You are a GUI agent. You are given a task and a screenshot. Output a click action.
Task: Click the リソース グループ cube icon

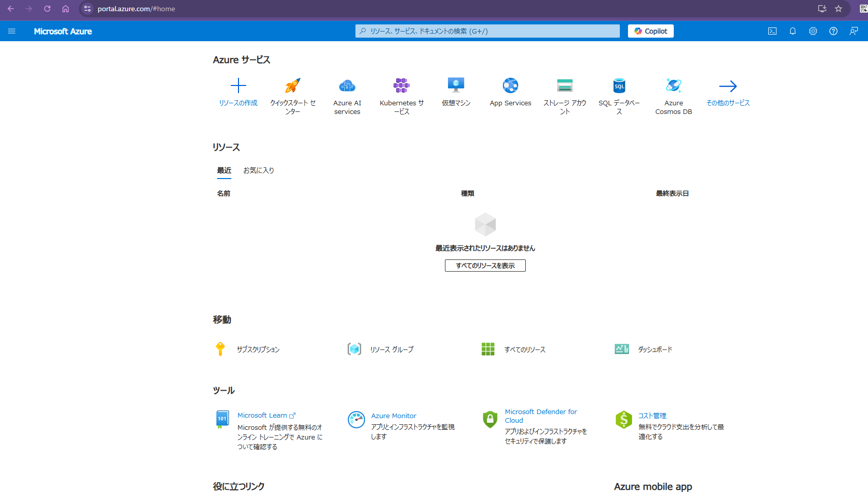click(x=354, y=349)
